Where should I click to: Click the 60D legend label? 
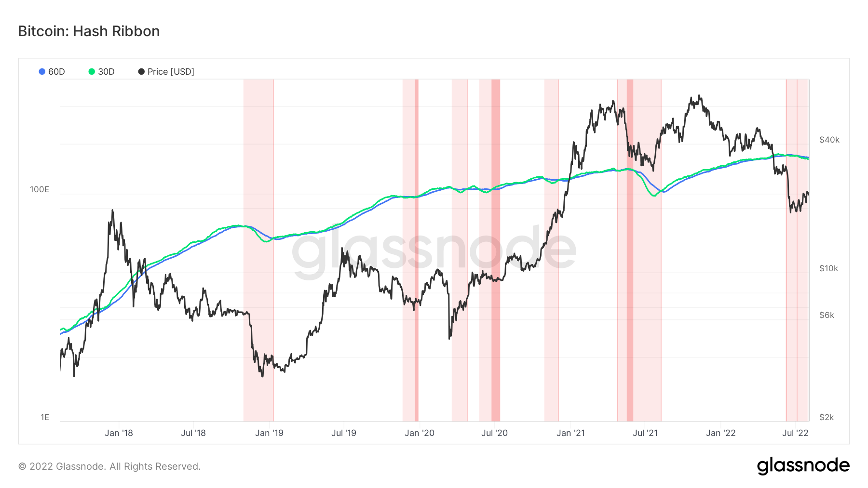[x=56, y=72]
